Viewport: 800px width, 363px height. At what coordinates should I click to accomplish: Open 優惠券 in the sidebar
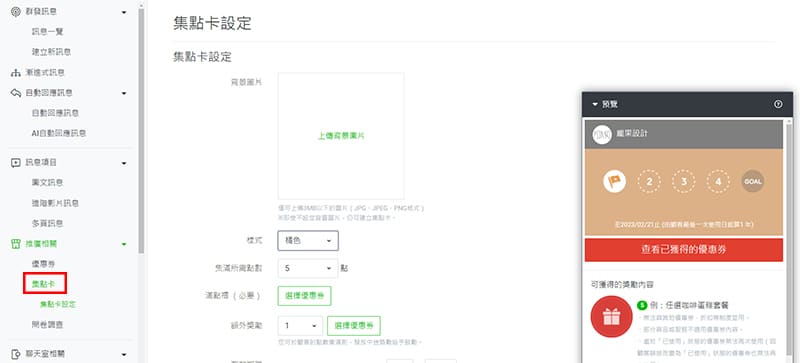pos(43,264)
